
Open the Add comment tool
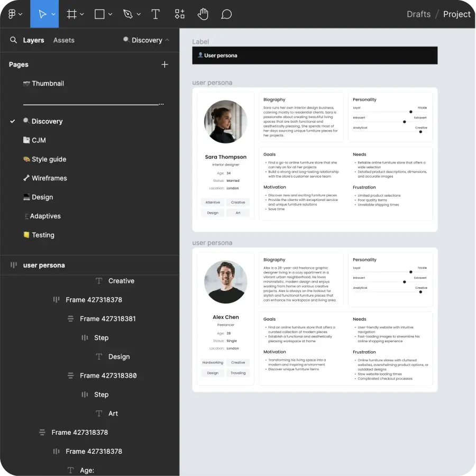tap(226, 14)
